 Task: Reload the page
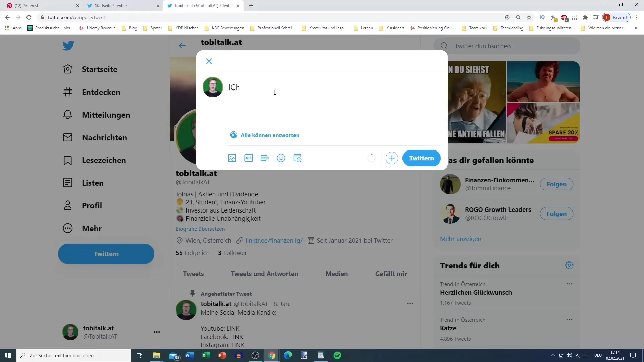pyautogui.click(x=29, y=17)
